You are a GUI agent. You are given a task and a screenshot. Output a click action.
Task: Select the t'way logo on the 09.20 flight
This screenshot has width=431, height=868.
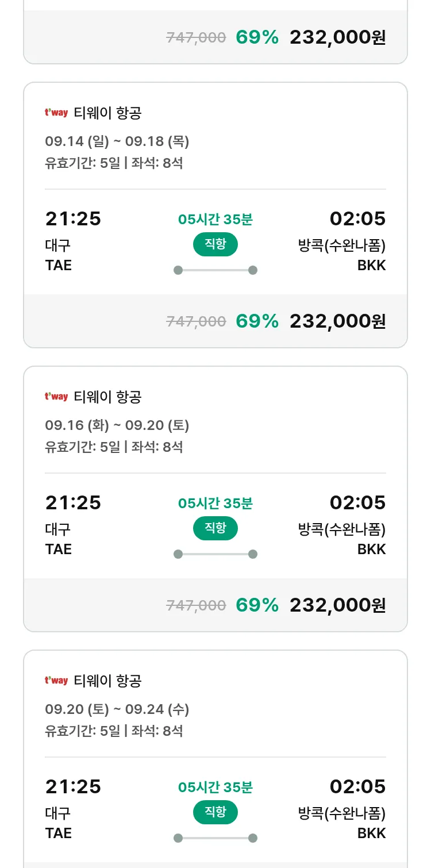pyautogui.click(x=56, y=681)
